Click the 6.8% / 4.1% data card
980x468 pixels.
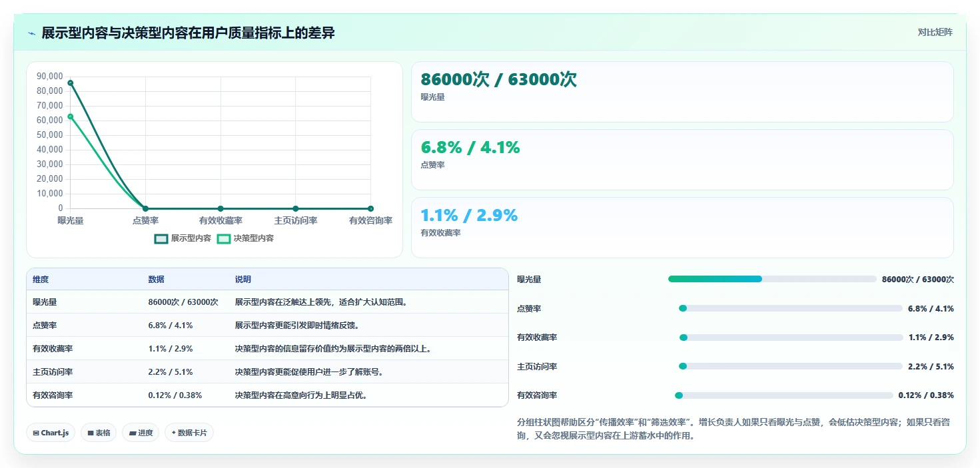coord(682,160)
